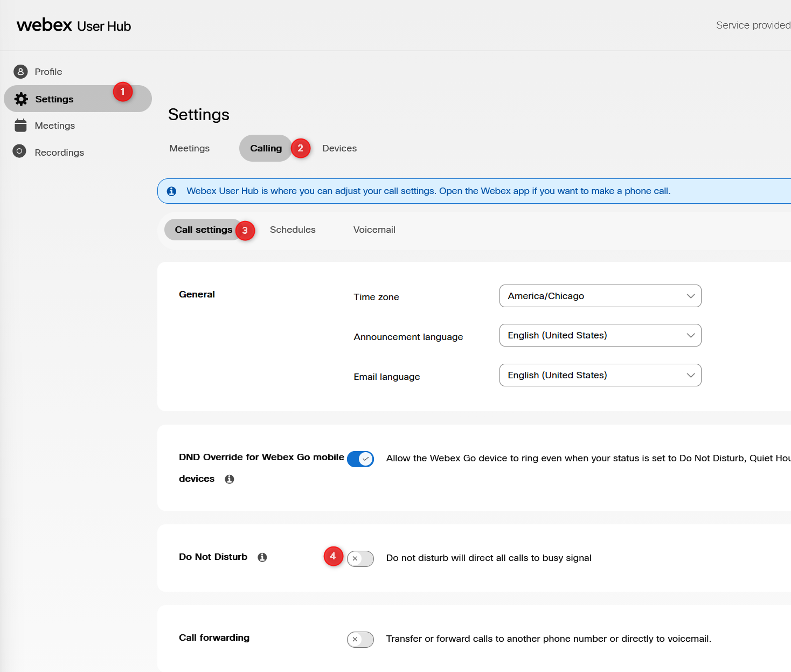The width and height of the screenshot is (791, 672).
Task: Click info icon next to Do Not Disturb
Action: tap(262, 557)
